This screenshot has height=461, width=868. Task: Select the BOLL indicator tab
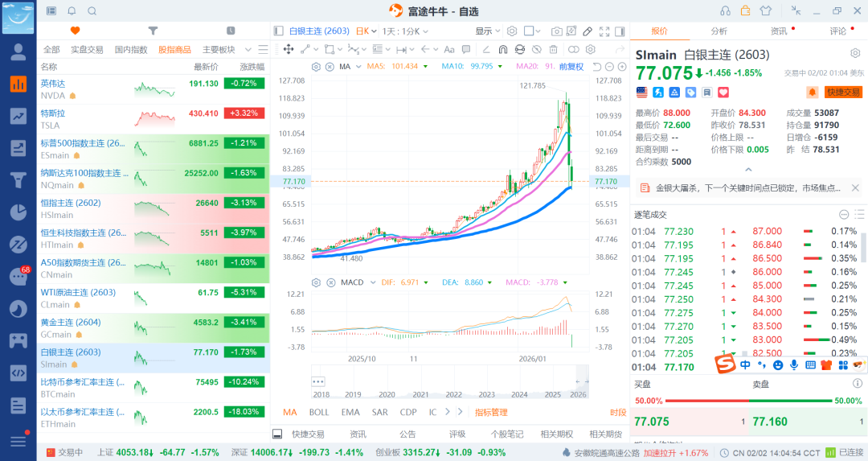(x=319, y=412)
